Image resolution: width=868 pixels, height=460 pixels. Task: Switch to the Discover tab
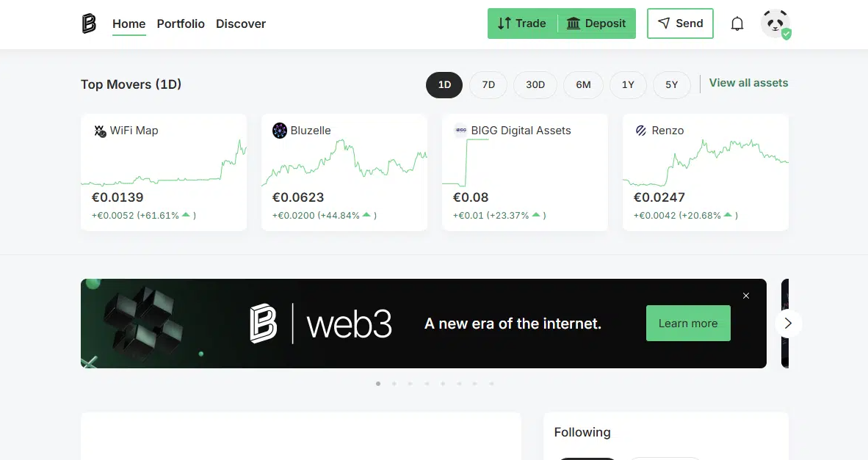point(240,23)
